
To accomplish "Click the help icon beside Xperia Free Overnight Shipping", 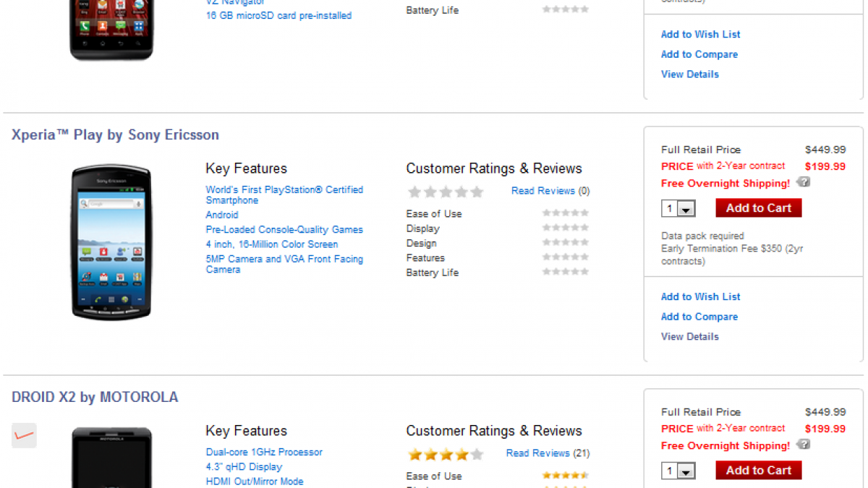I will 804,182.
